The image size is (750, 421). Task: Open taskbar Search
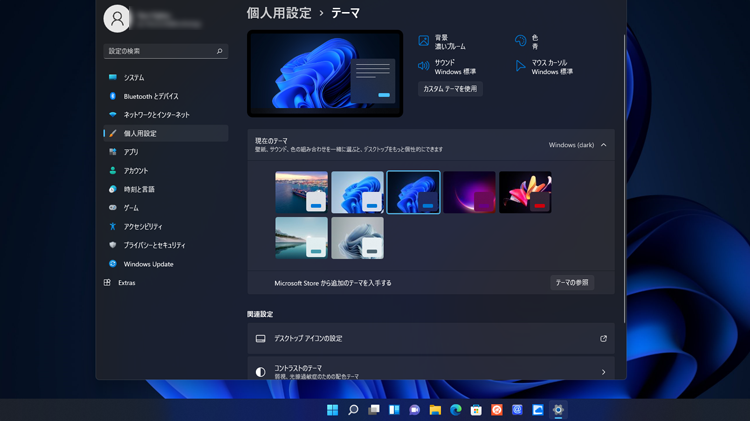pos(353,410)
